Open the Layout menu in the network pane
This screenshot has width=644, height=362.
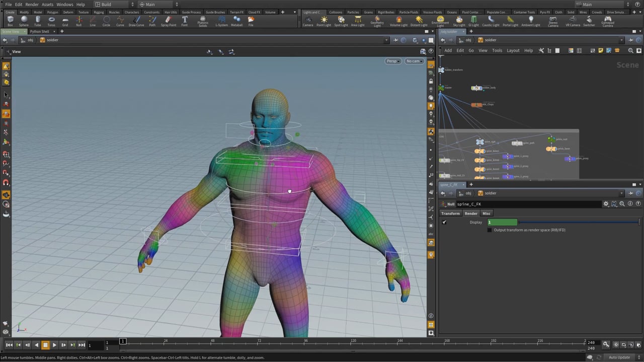(x=513, y=50)
